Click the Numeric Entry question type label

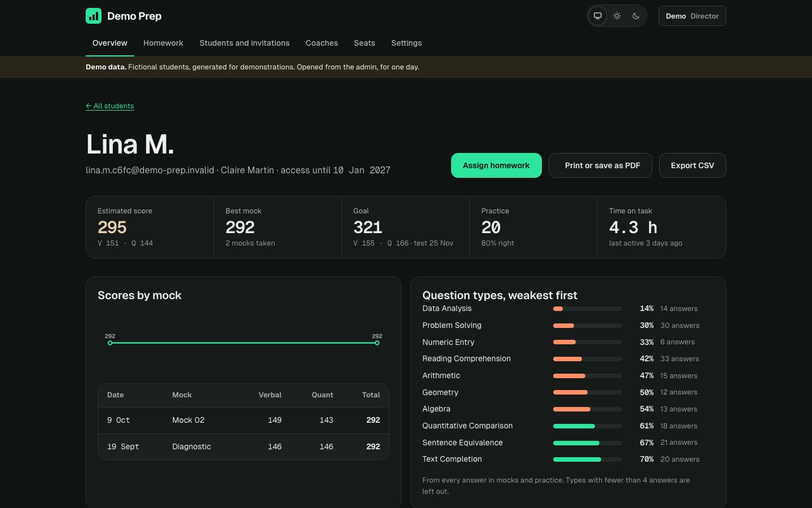pyautogui.click(x=448, y=342)
